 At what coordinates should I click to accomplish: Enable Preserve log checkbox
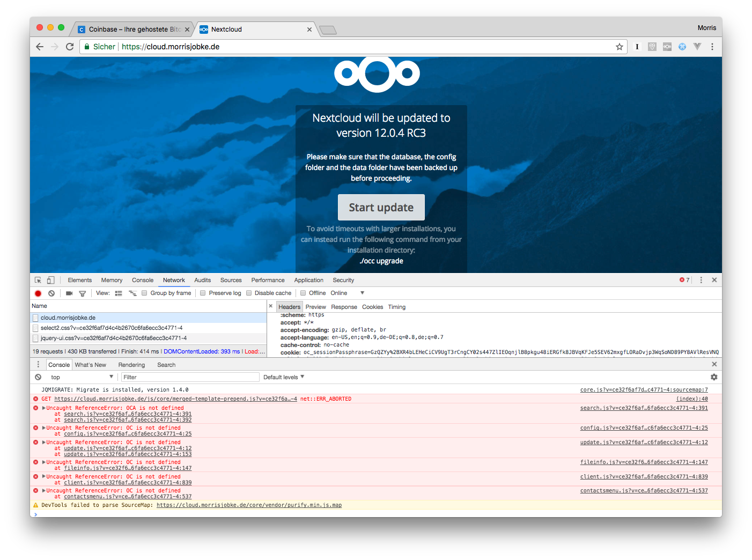203,293
